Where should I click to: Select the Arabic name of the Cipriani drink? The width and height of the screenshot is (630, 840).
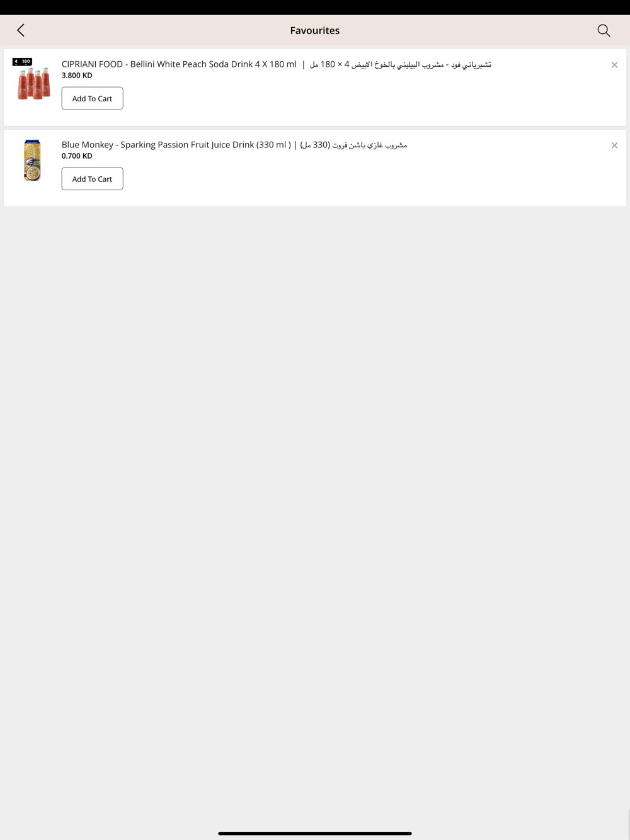tap(400, 64)
